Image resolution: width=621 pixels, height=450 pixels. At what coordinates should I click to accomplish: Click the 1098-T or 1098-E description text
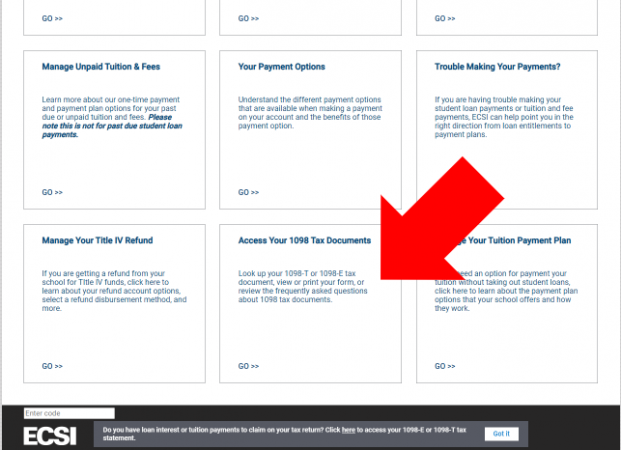click(303, 286)
